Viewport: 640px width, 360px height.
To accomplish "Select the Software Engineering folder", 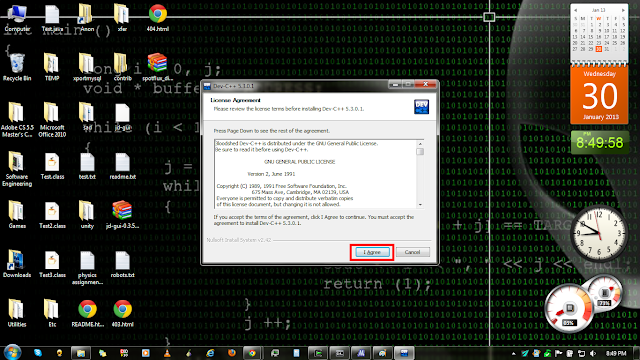I will pos(17,169).
